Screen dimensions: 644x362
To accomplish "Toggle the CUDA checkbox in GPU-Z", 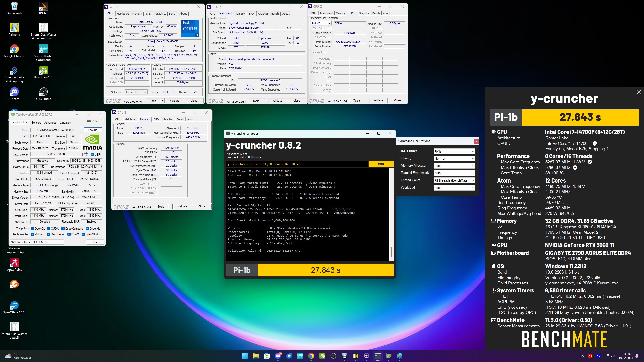I will [x=49, y=229].
